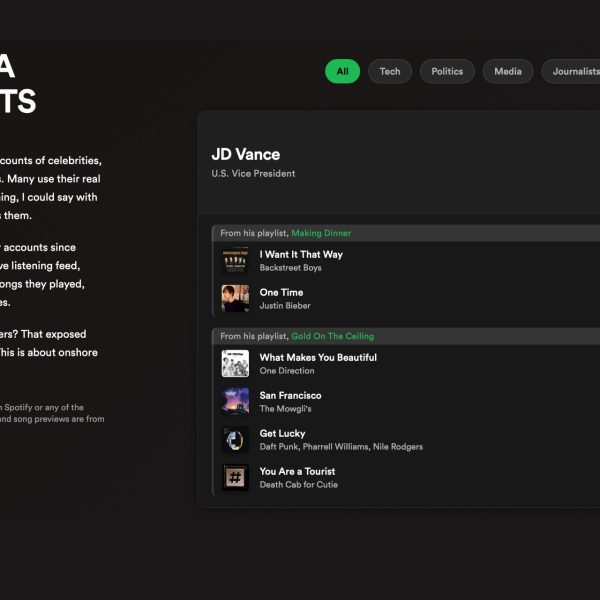Click One Time album cover by Justin Bieber

tap(235, 298)
